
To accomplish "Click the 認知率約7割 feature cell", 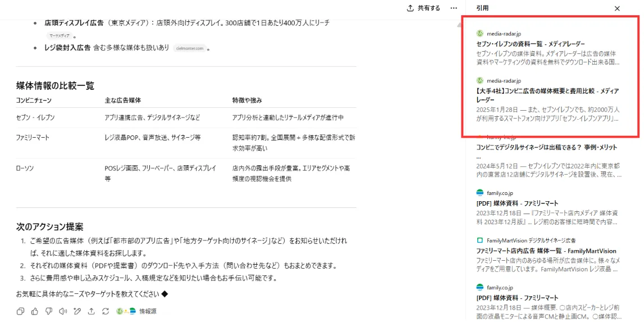I will [x=294, y=143].
